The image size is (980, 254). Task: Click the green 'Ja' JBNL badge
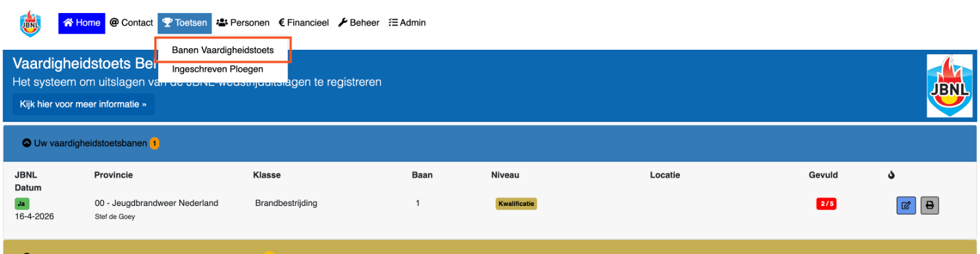point(22,203)
